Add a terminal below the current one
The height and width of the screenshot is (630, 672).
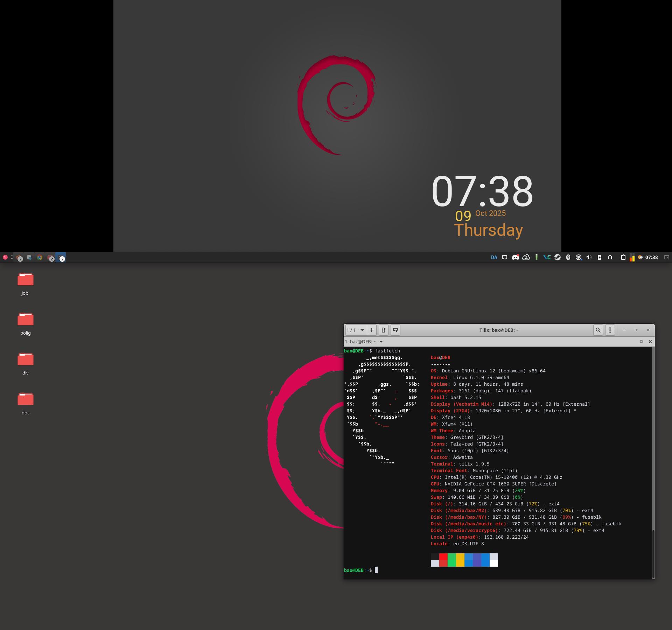pos(395,330)
